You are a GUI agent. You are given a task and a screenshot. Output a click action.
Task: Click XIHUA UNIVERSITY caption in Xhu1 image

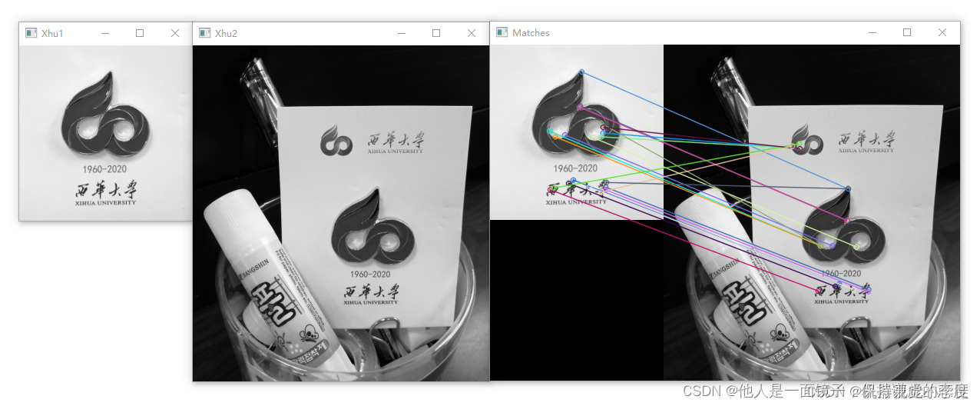(105, 203)
